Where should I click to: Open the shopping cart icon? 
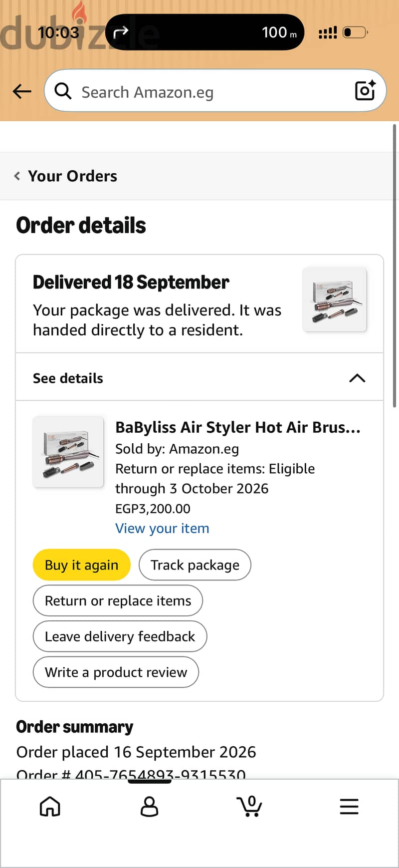click(249, 806)
